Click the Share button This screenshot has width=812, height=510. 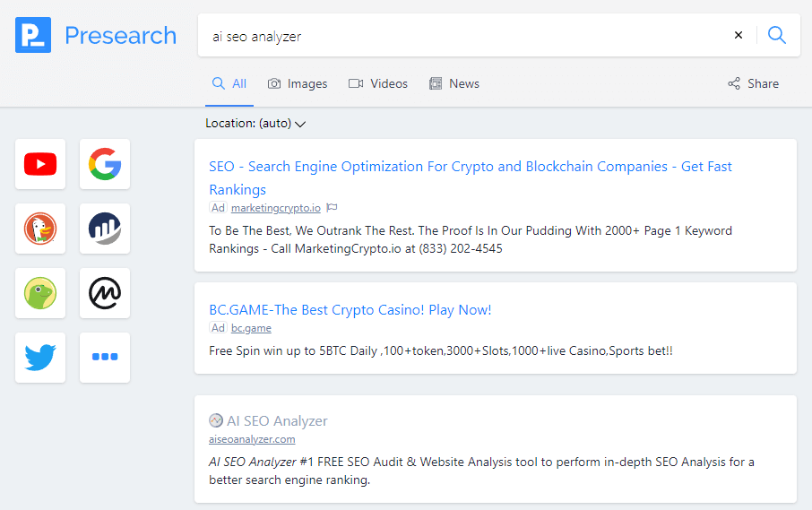click(x=753, y=83)
